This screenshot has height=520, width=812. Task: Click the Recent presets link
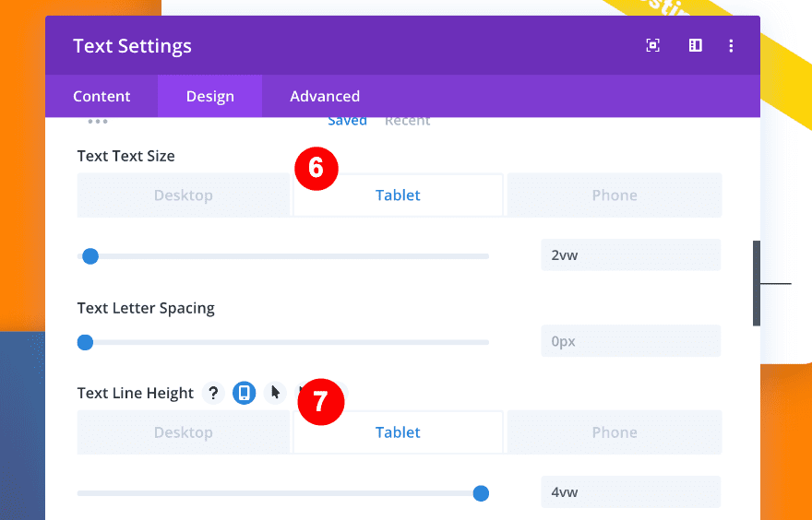pyautogui.click(x=407, y=121)
